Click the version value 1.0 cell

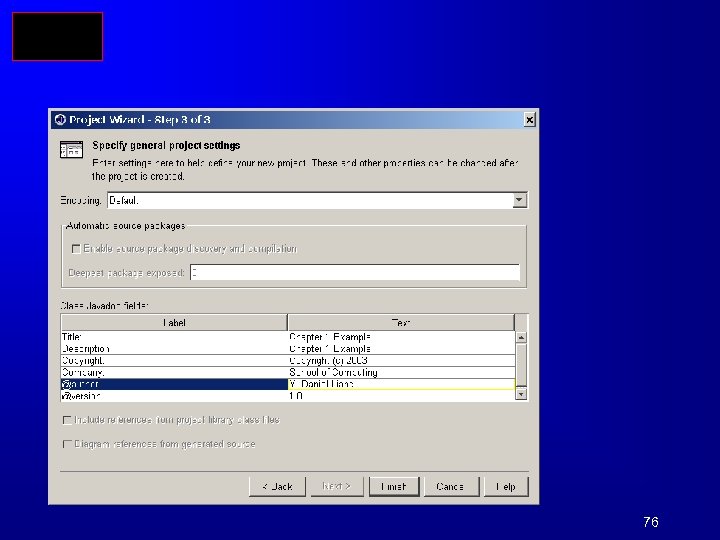[401, 396]
